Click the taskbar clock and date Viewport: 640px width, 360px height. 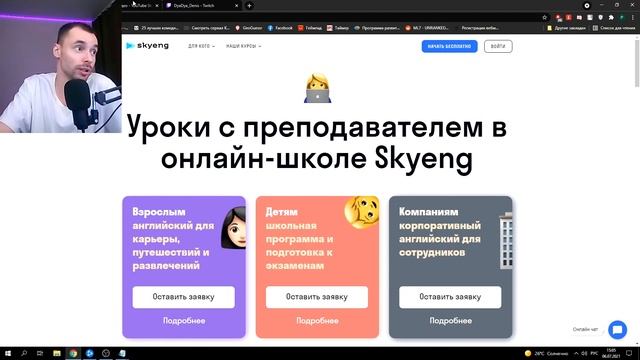[x=611, y=353]
